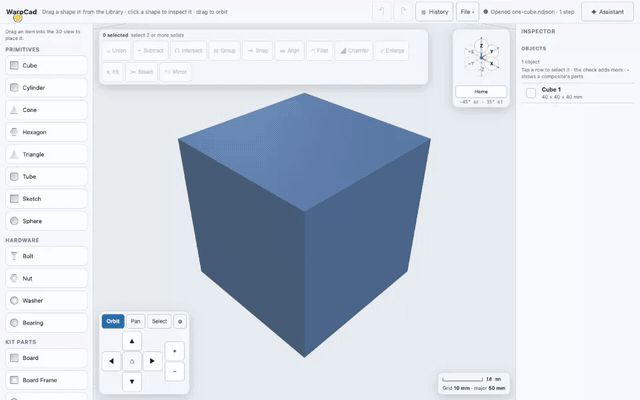Screen dimensions: 640x400
Task: Click the Snap button
Action: click(258, 51)
